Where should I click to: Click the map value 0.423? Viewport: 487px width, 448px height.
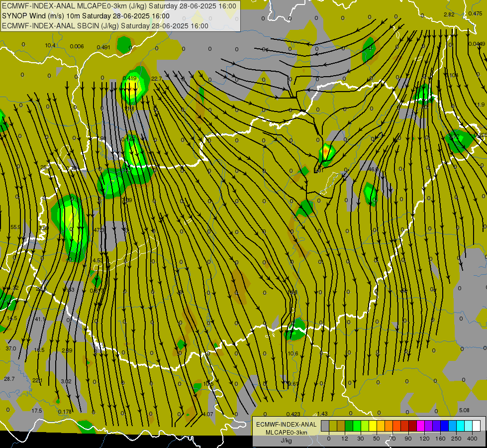coord(293,414)
